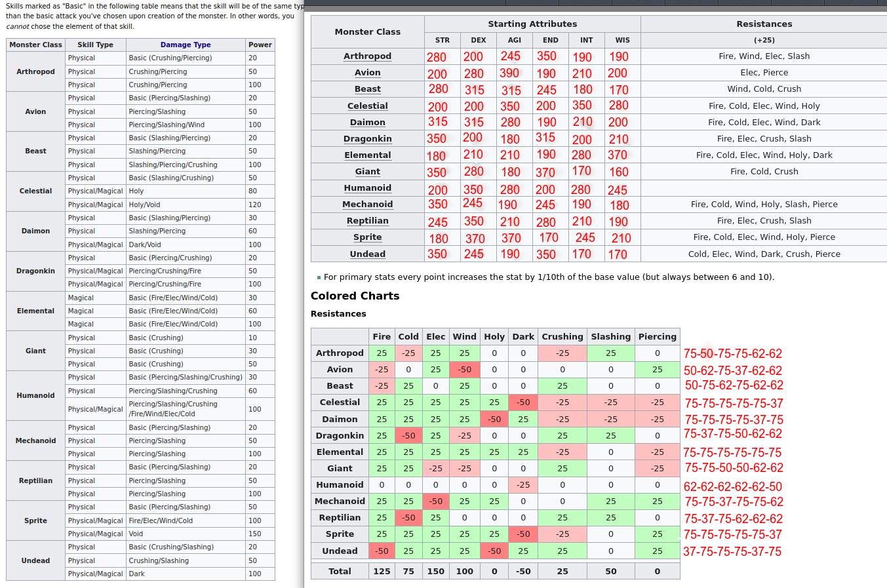The width and height of the screenshot is (887, 588).
Task: Open the Damage Type header link
Action: click(186, 45)
